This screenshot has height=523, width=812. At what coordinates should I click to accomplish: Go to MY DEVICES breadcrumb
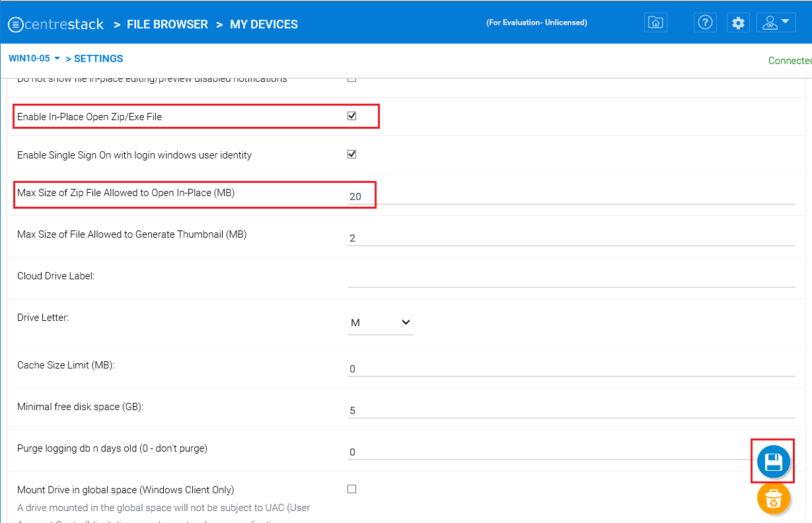point(264,24)
